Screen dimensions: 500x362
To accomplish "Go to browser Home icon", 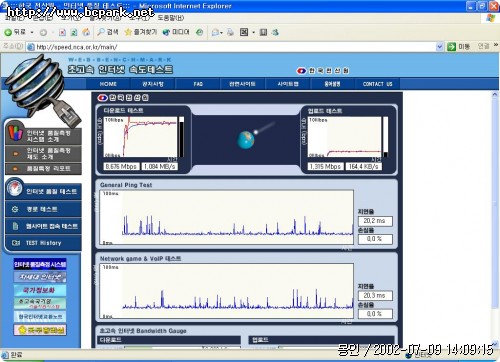I will coord(86,32).
